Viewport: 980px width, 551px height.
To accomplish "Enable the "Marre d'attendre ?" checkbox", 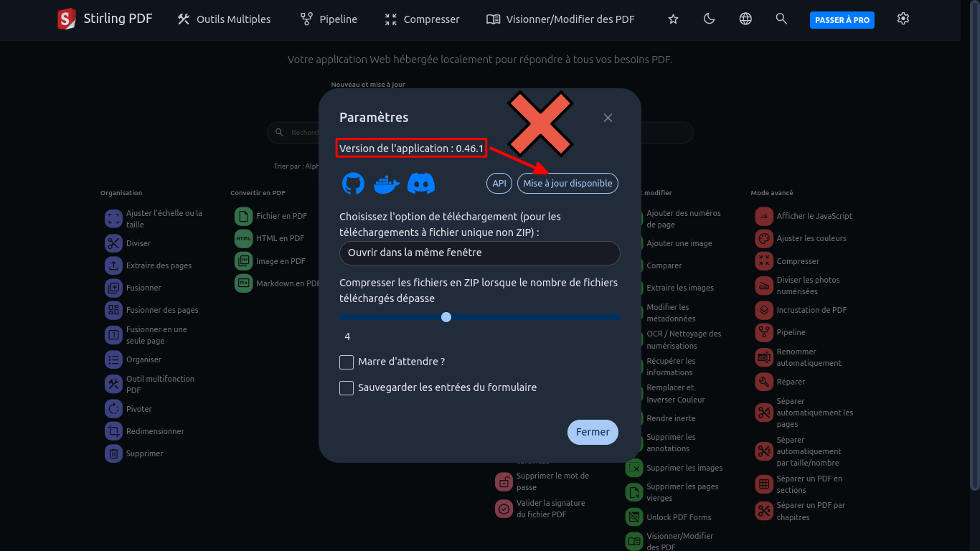I will pos(347,362).
